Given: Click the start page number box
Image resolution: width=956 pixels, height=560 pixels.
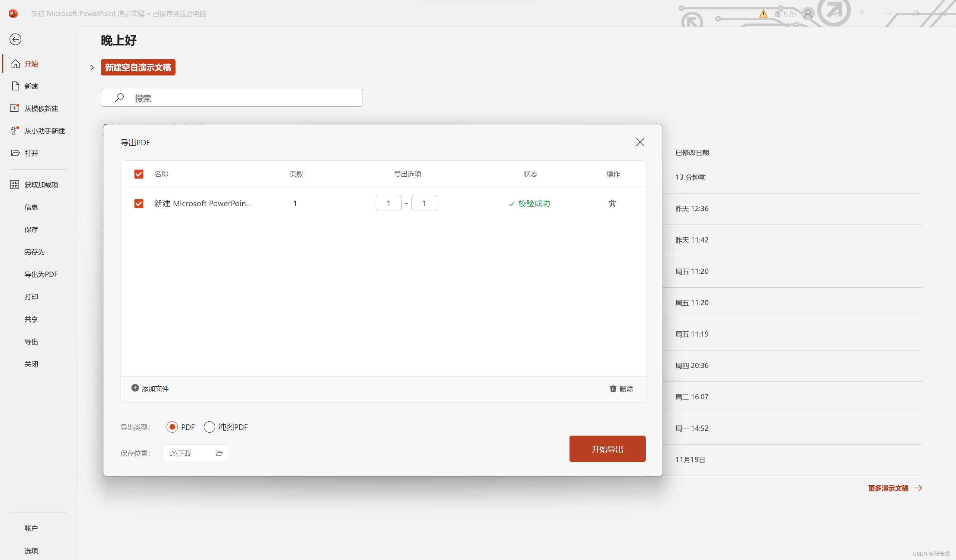Looking at the screenshot, I should click(388, 203).
